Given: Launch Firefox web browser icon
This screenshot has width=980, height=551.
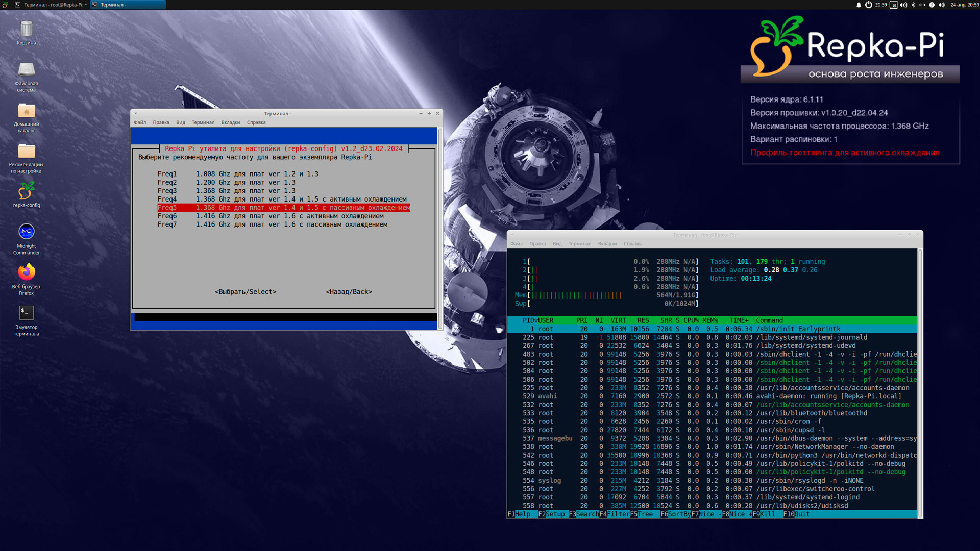Looking at the screenshot, I should click(x=27, y=272).
